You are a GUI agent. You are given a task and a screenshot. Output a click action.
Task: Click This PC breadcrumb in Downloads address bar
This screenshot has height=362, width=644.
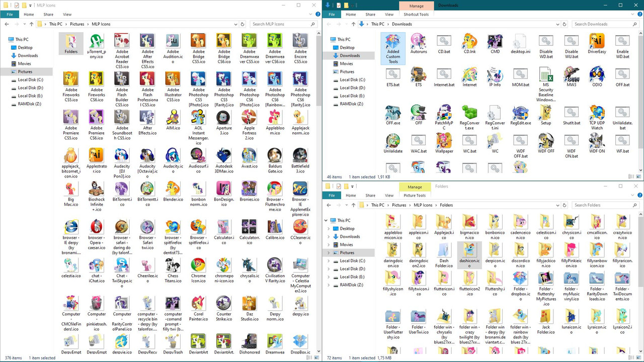[378, 24]
